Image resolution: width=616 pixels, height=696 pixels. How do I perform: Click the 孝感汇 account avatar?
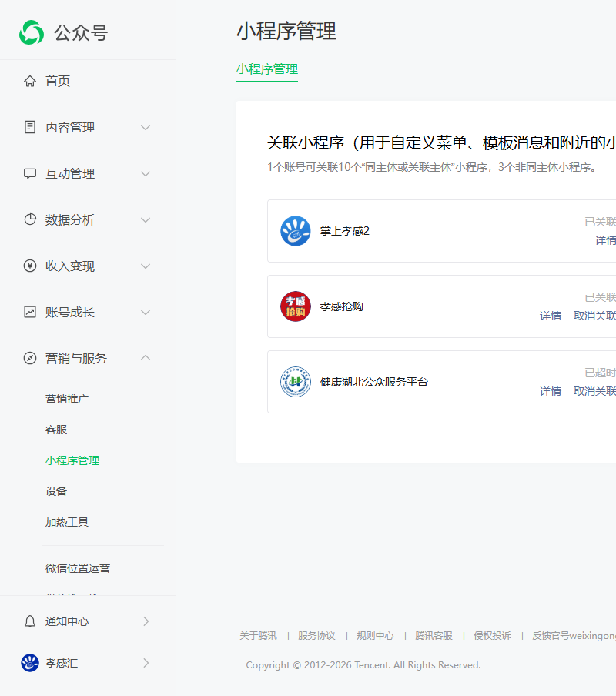30,663
